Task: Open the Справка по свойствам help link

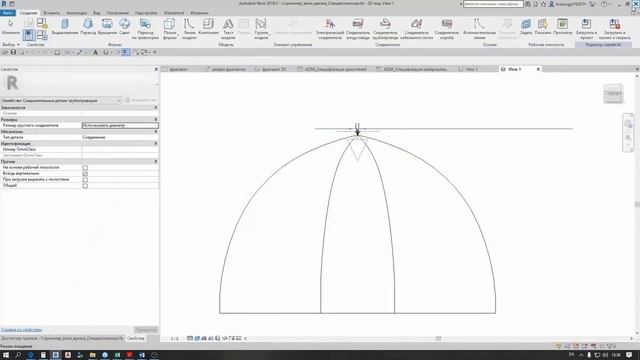Action: pyautogui.click(x=21, y=330)
